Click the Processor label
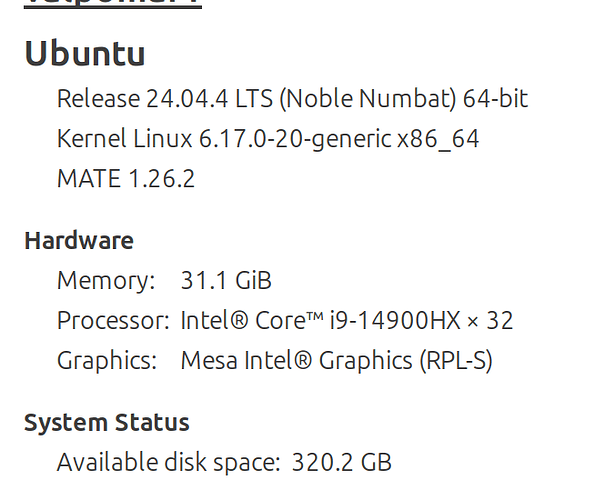 pos(113,321)
